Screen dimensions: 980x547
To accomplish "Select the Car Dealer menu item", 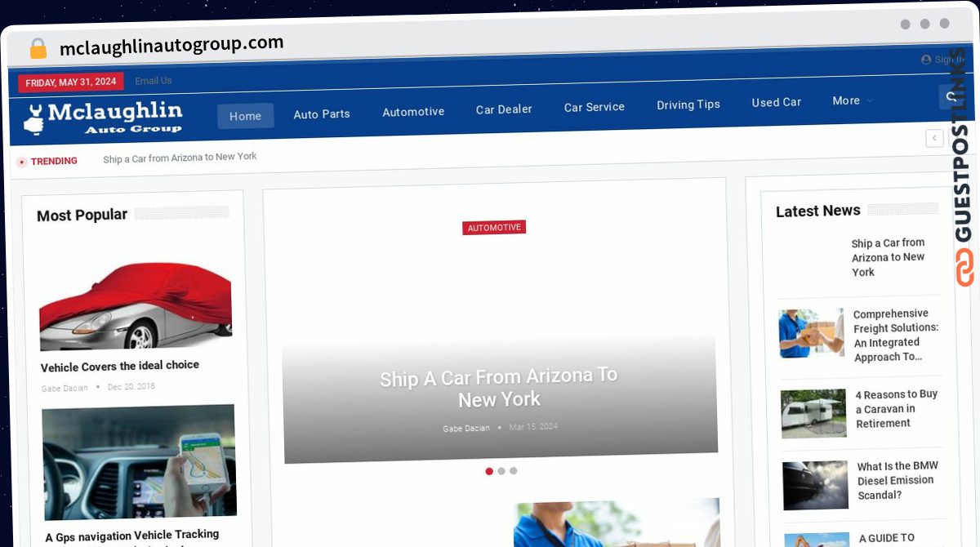I will click(504, 109).
